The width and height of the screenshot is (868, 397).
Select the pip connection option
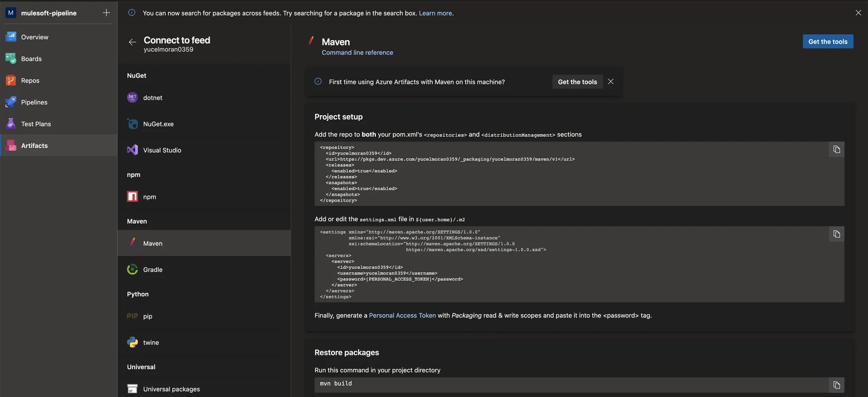[x=204, y=316]
